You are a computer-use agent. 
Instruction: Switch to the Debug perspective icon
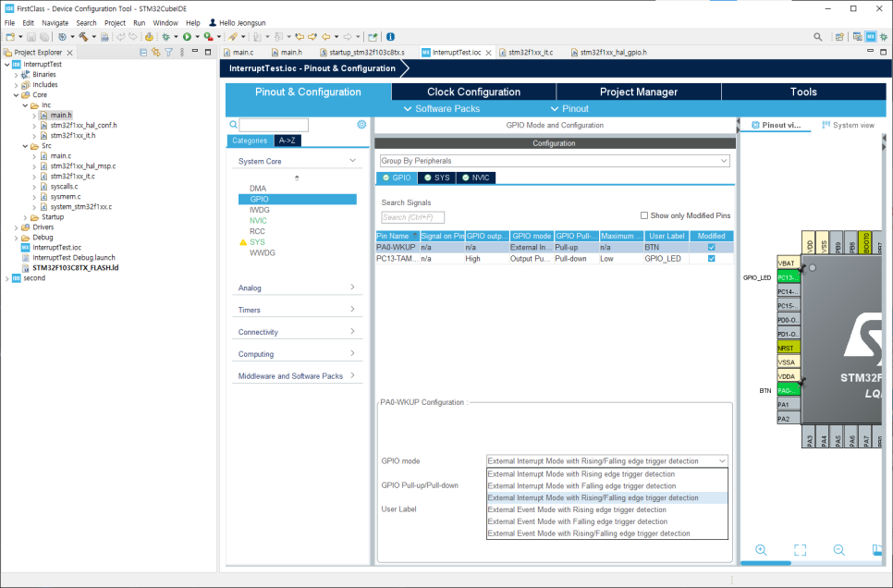click(884, 37)
